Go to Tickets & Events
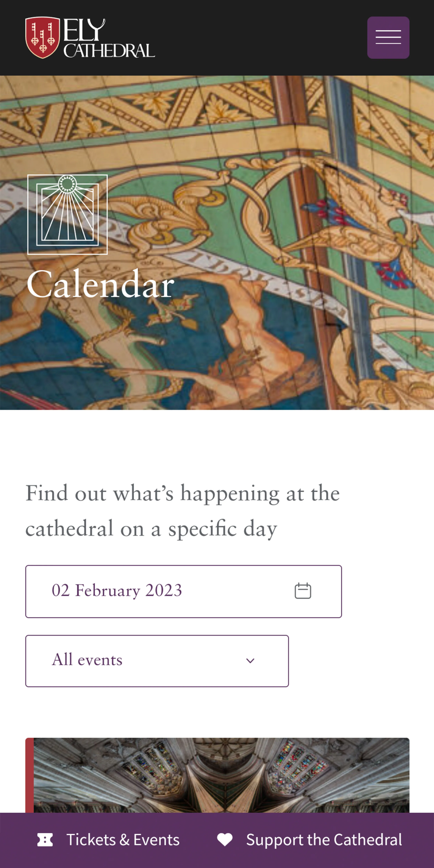 pos(123,840)
